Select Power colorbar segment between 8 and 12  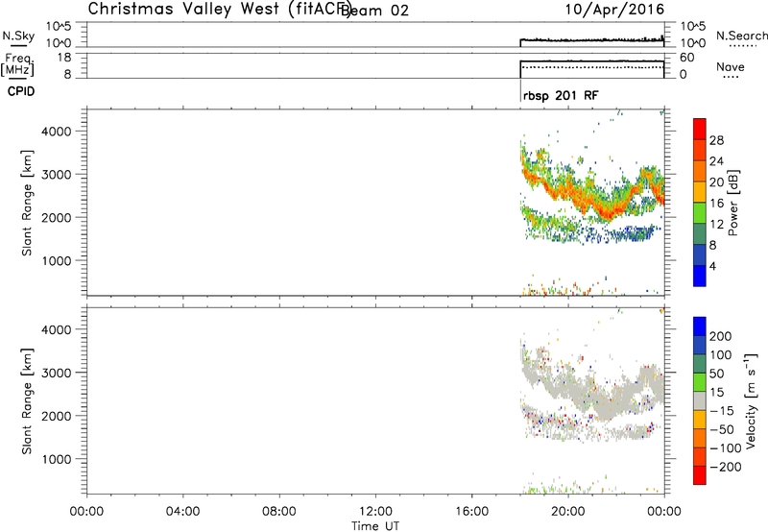pos(700,234)
